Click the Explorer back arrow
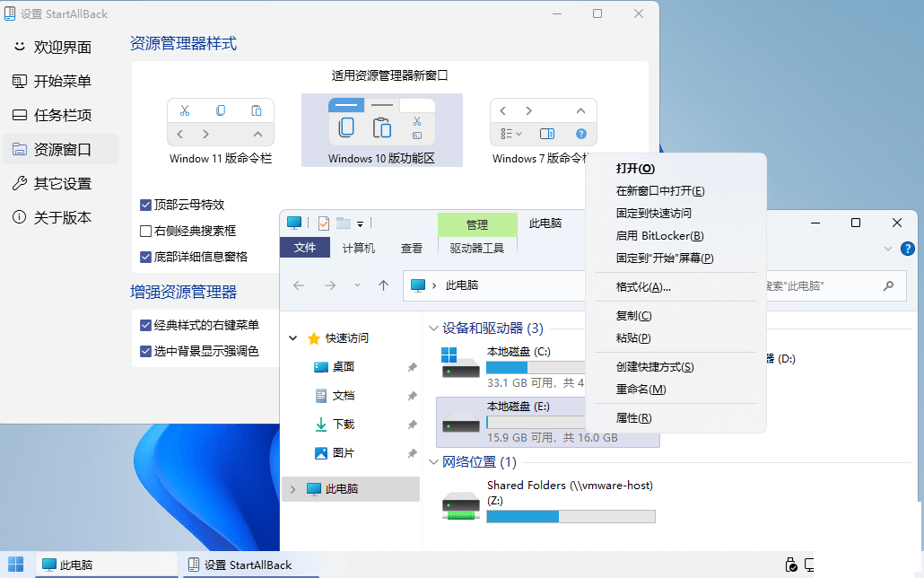 pos(299,285)
